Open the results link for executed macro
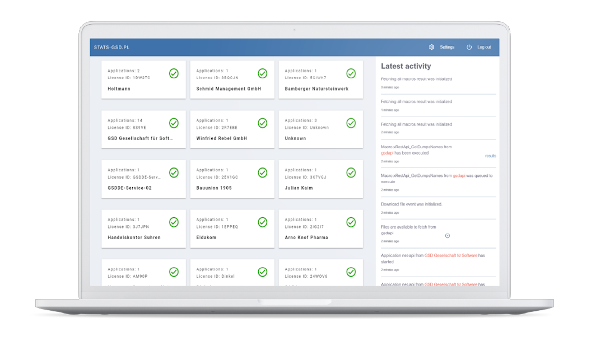Image resolution: width=605 pixels, height=364 pixels. 490,156
